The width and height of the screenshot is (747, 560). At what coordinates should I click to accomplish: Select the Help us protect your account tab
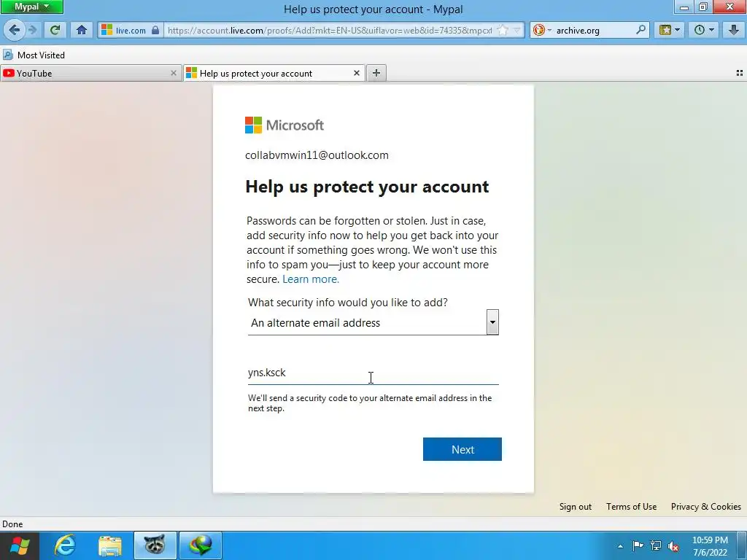click(274, 73)
